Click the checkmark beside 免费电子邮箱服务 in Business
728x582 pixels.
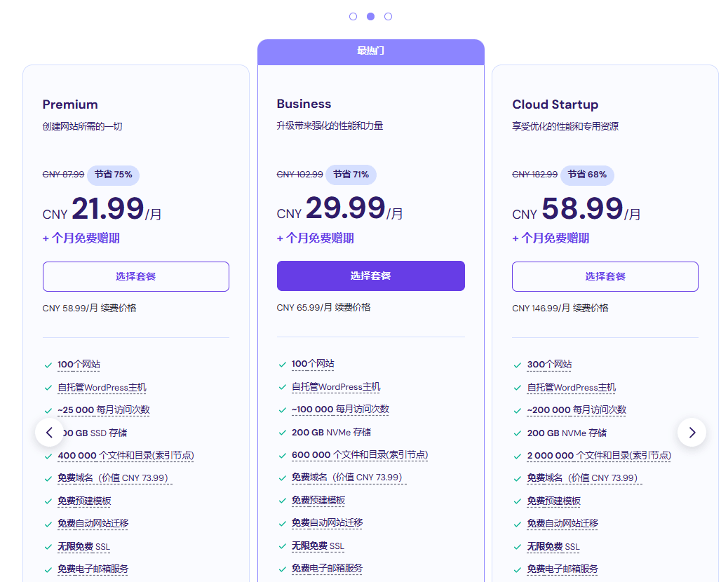(282, 569)
